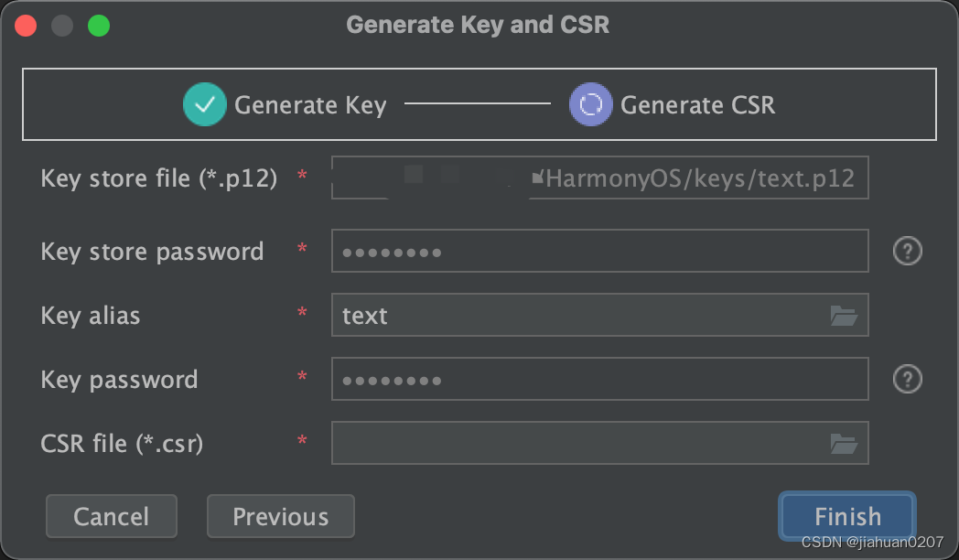This screenshot has width=959, height=560.
Task: Click the dialog title Generate Key and CSR
Action: 478,25
